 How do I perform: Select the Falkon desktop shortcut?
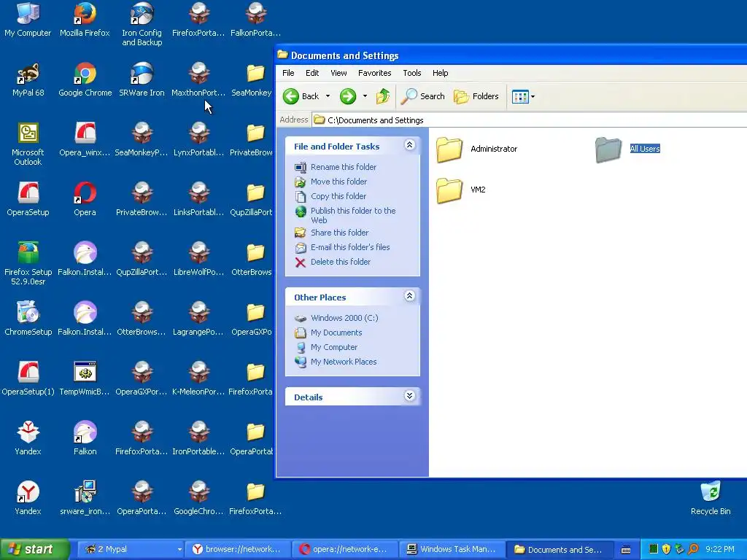(x=85, y=437)
